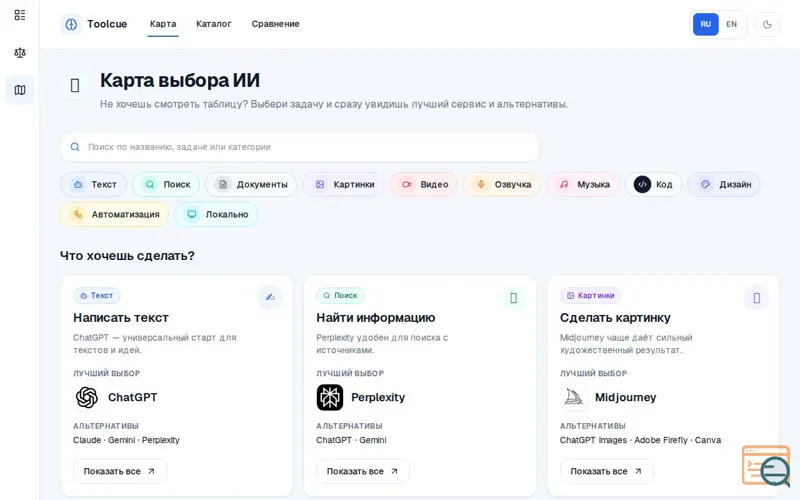Select the map icon in sidebar
Image resolution: width=800 pixels, height=500 pixels.
coord(20,90)
